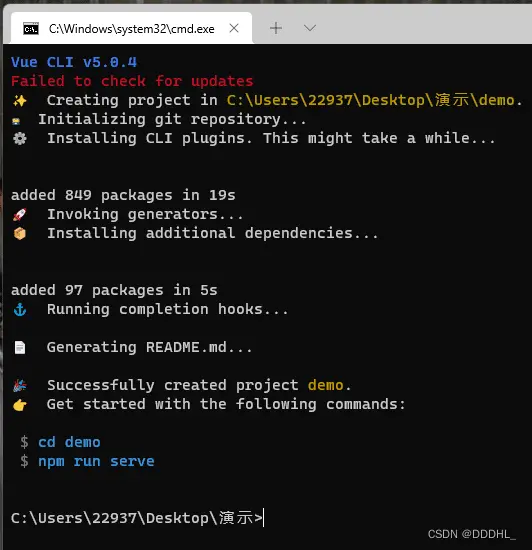Screen dimensions: 532x550
Task: Click the Vue CLI v5.0.4 heading
Action: click(x=74, y=62)
